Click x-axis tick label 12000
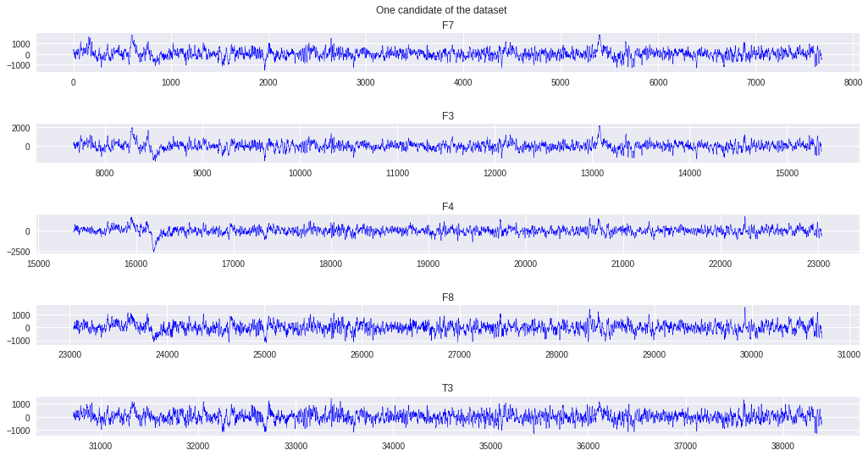The width and height of the screenshot is (868, 456). pos(495,174)
